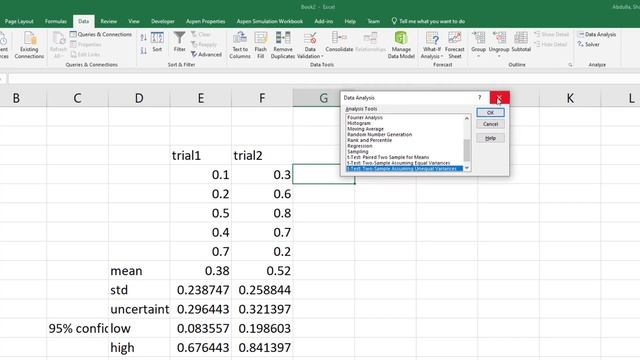Viewport: 640px width, 360px height.
Task: Click the Ungroup outline icon
Action: point(499,38)
